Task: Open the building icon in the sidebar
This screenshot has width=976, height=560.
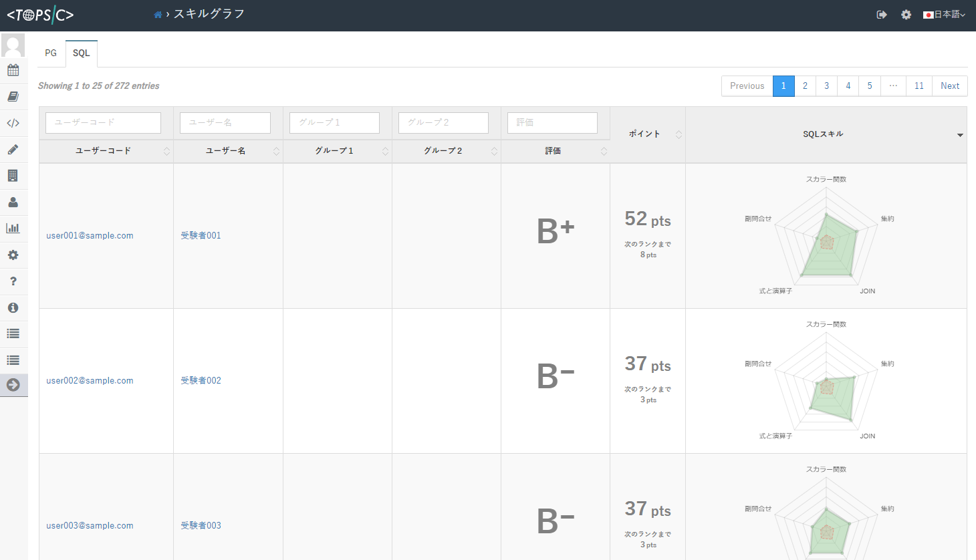Action: (13, 176)
